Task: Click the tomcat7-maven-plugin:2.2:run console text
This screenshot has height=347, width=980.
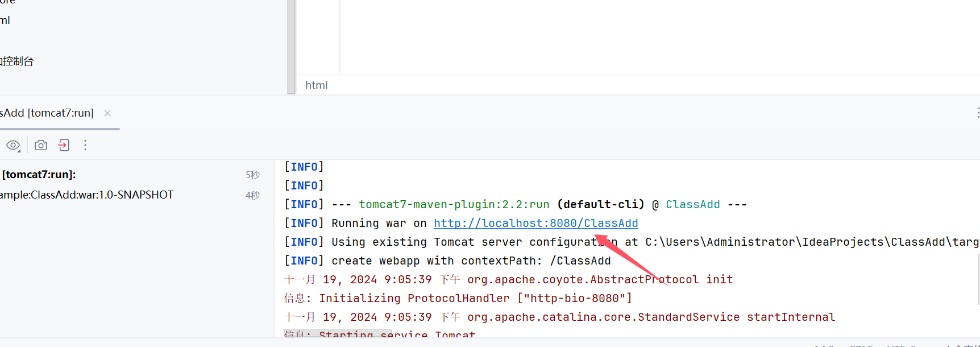Action: (x=454, y=204)
